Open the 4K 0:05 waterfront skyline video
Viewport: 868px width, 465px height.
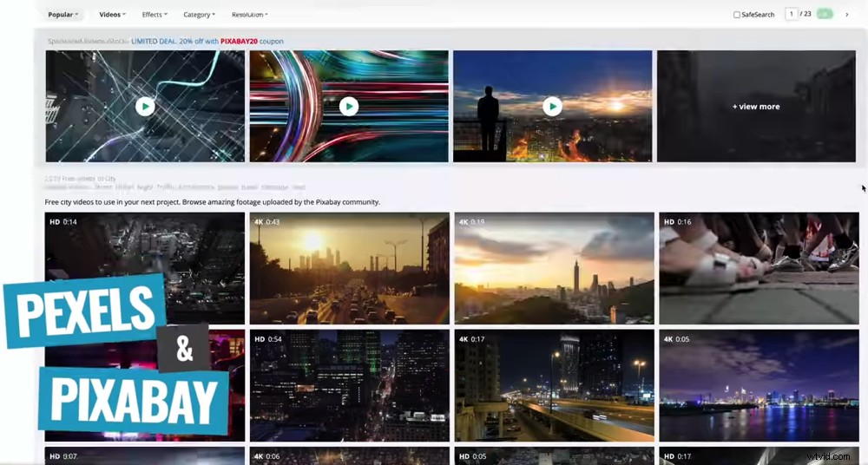(759, 386)
